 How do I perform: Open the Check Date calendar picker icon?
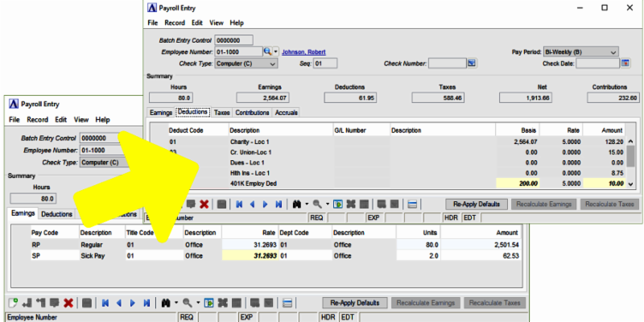tap(611, 63)
